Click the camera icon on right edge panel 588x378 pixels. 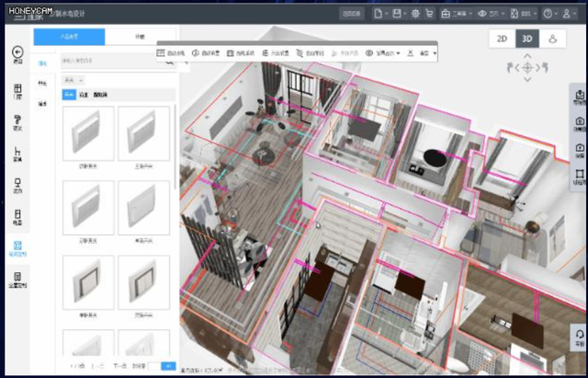[580, 121]
